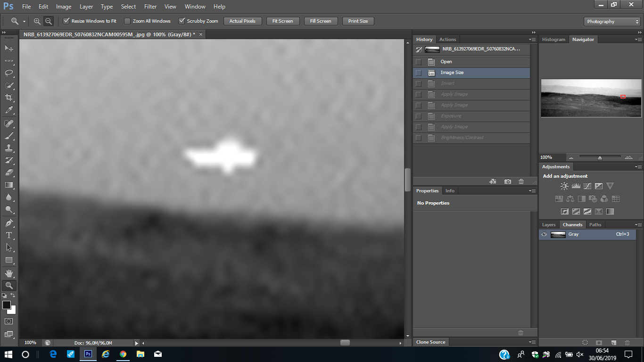This screenshot has width=644, height=362.
Task: Select the Pen tool
Action: (x=9, y=222)
